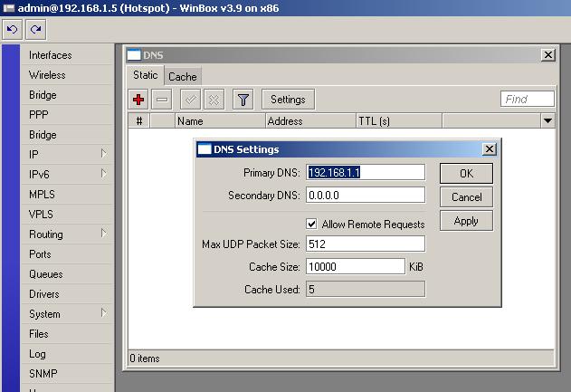Sort by the Address column header
The width and height of the screenshot is (571, 392).
coord(310,120)
